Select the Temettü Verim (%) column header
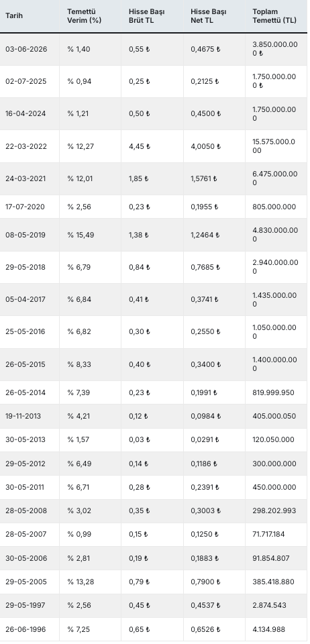The width and height of the screenshot is (310, 644). [84, 16]
